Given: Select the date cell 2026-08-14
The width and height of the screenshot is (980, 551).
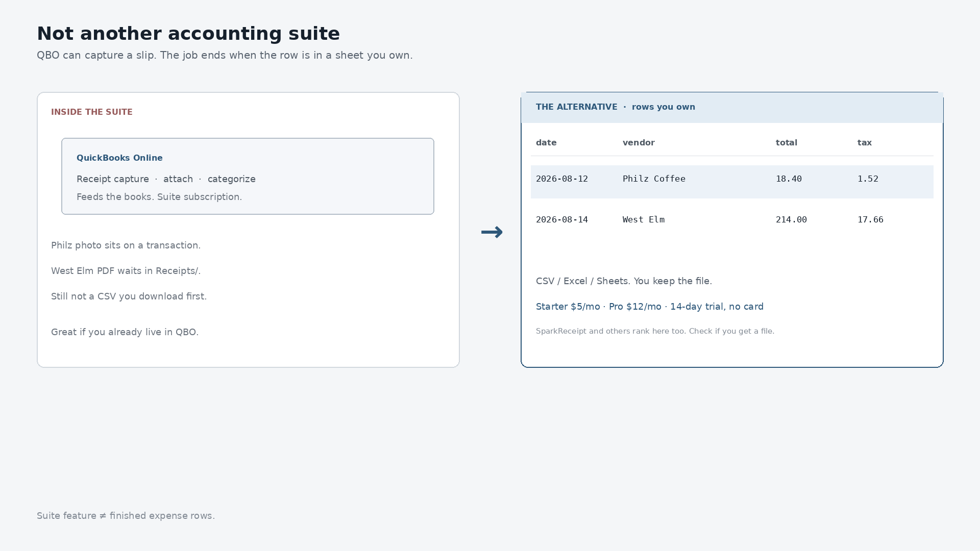Looking at the screenshot, I should (x=562, y=220).
